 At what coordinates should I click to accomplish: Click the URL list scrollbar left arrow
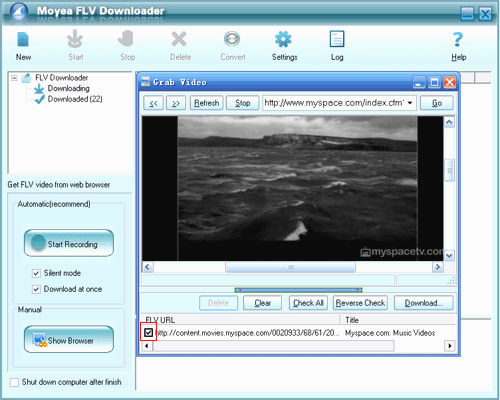[x=147, y=346]
